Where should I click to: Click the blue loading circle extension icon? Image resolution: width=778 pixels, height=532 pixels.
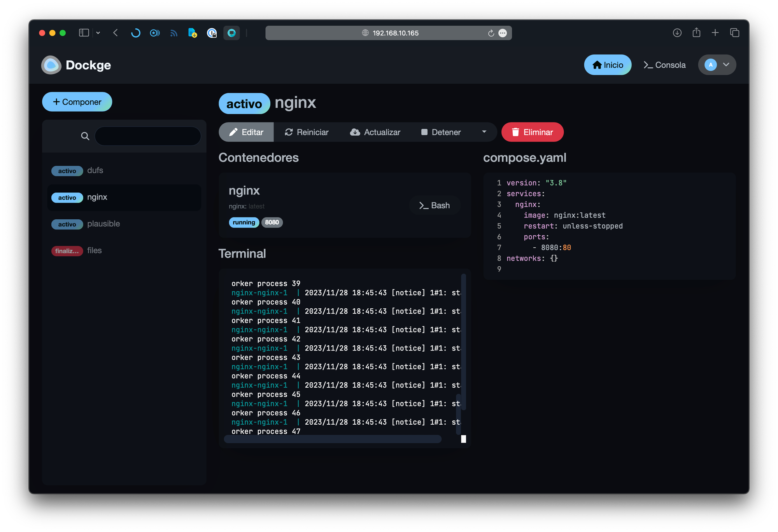coord(135,33)
